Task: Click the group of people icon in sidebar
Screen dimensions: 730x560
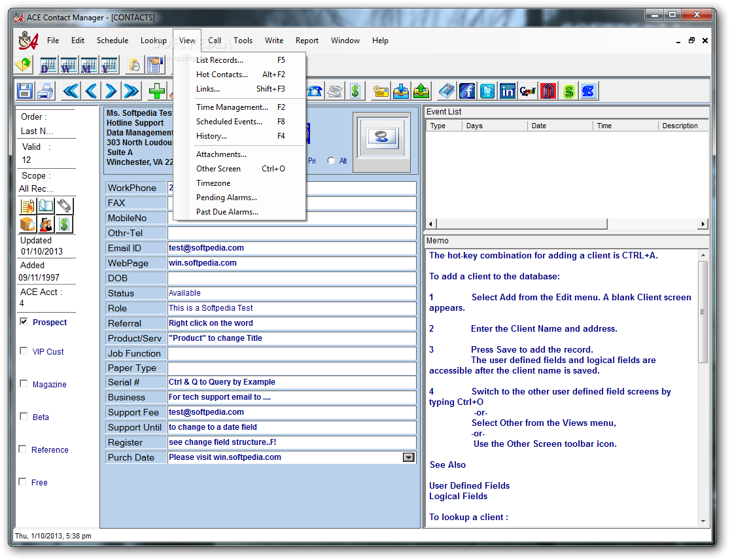Action: pos(46,224)
